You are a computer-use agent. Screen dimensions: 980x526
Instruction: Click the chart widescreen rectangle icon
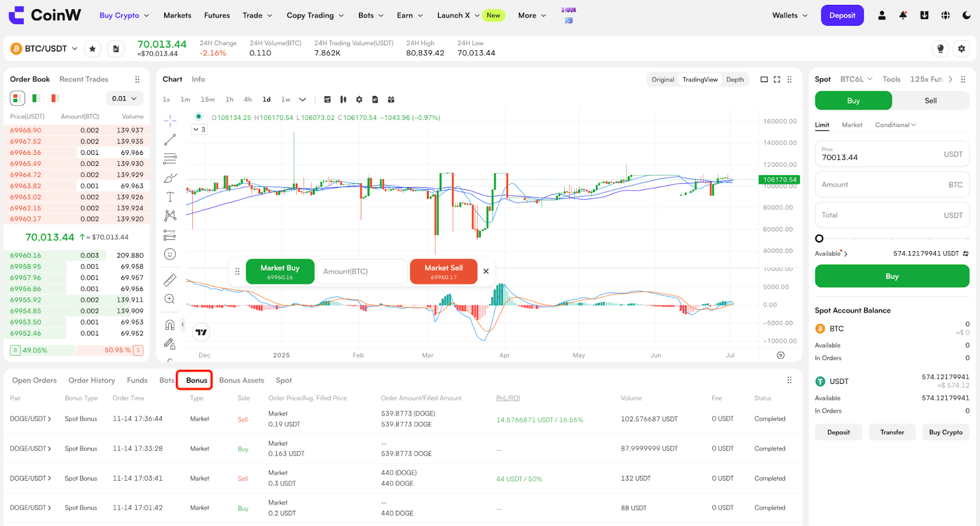point(764,80)
